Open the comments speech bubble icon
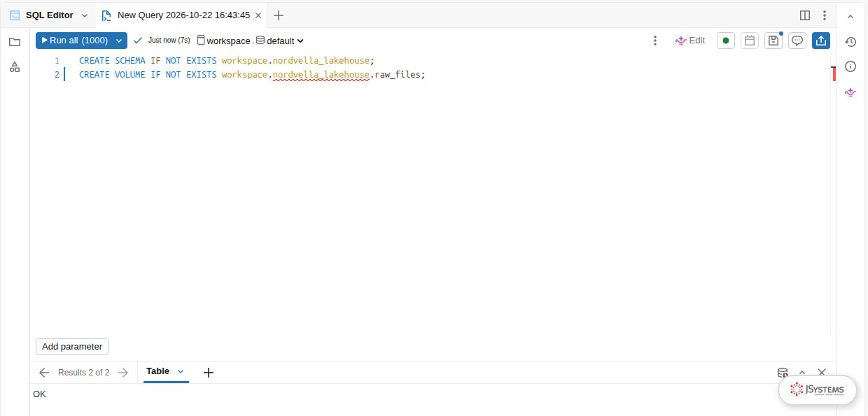This screenshot has height=416, width=868. pos(797,41)
